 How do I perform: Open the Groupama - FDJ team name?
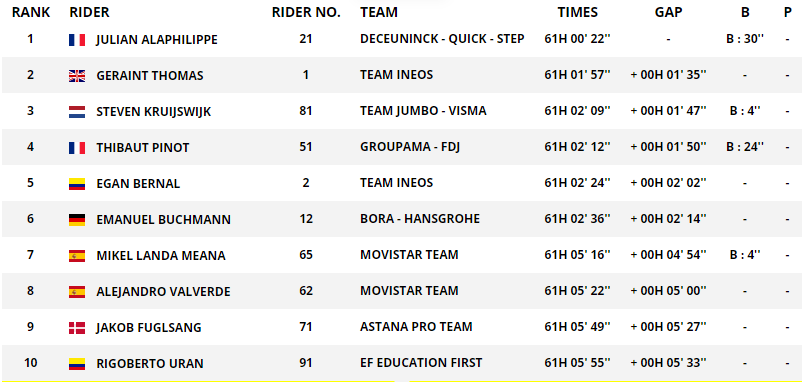[410, 147]
